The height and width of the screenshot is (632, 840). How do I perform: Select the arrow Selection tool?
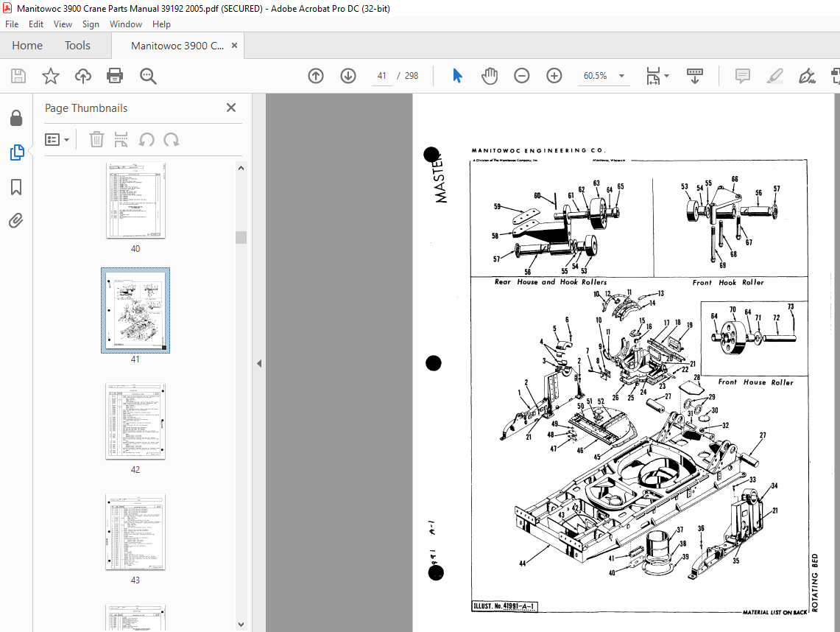(457, 76)
